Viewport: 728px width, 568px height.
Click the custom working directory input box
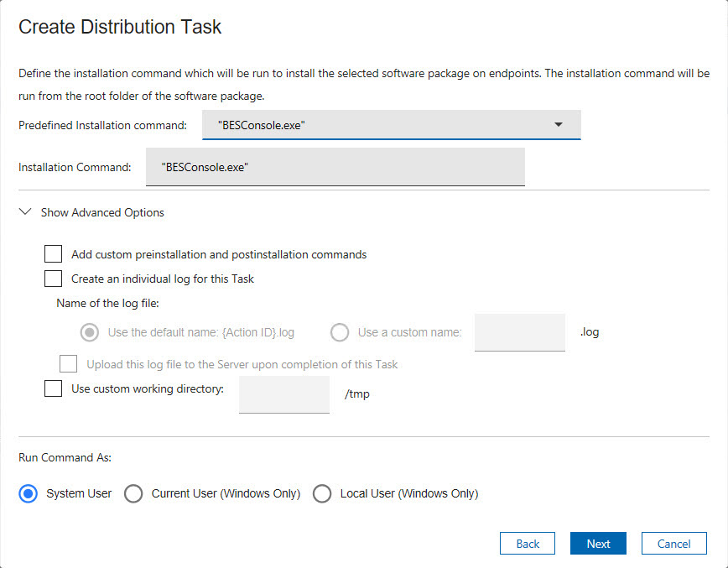coord(283,394)
